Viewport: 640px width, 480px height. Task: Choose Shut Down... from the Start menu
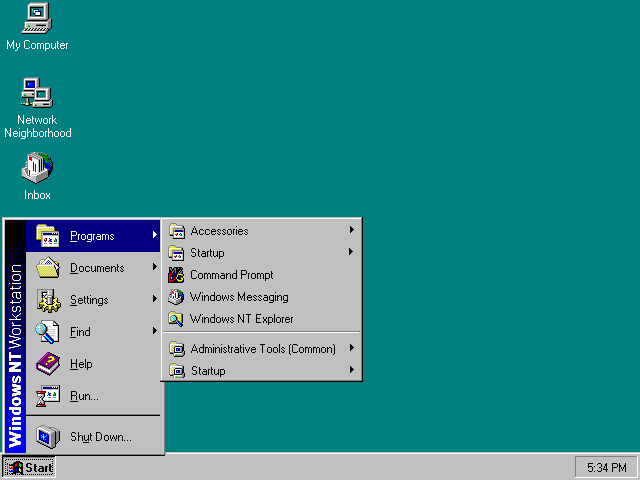[x=93, y=437]
